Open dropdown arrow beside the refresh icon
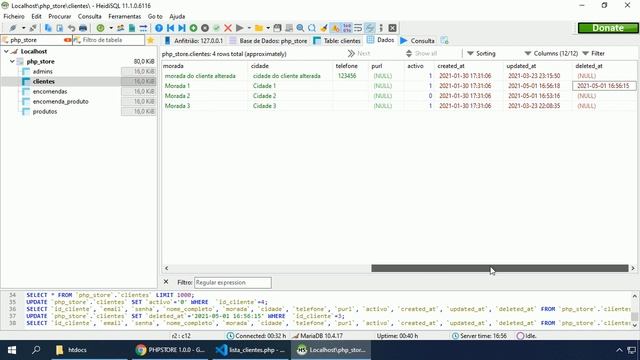Viewport: 640px width, 360px height. [x=111, y=28]
